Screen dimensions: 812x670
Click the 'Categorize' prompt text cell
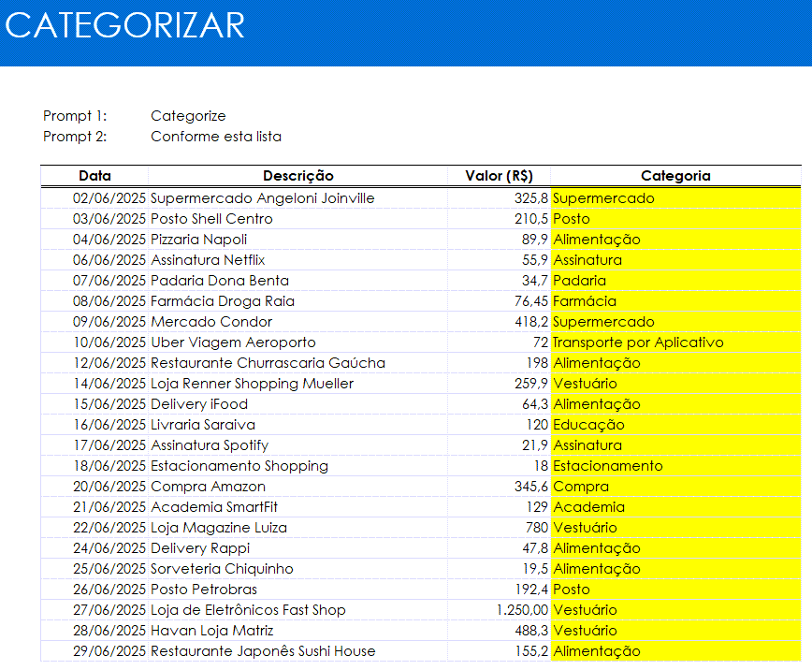(x=188, y=116)
